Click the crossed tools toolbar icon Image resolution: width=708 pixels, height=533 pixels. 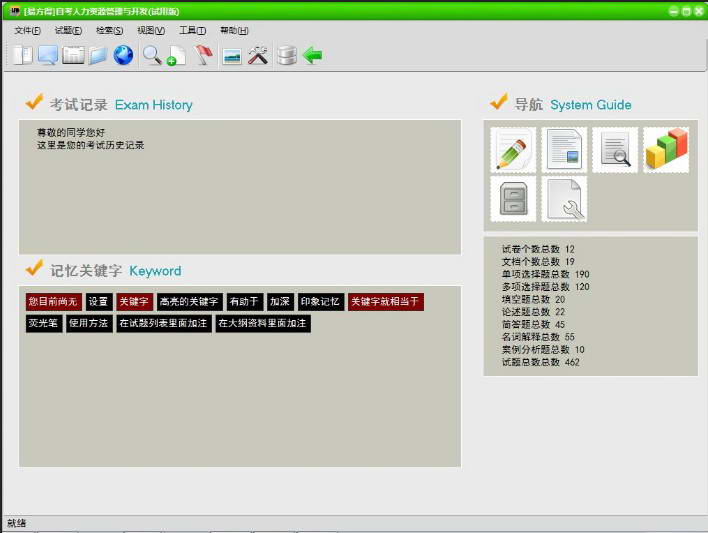click(x=258, y=56)
